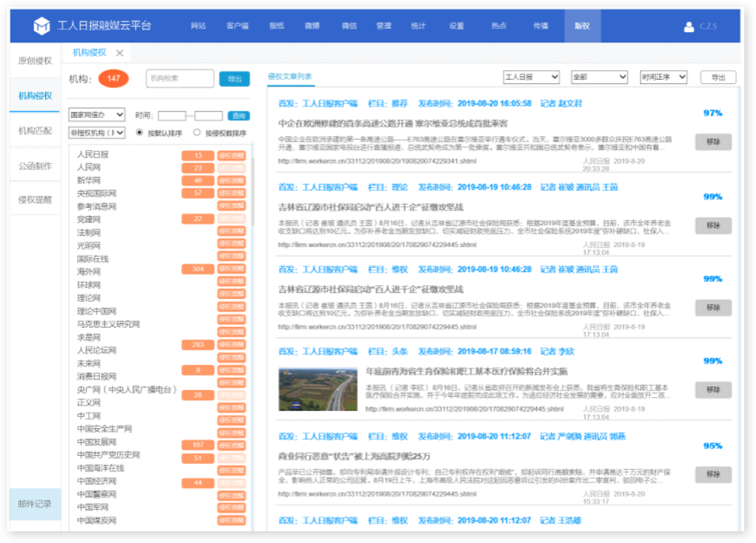Screen dimensions: 756x543
Task: Click 侵权提醒 button for 新华网
Action: [x=232, y=181]
